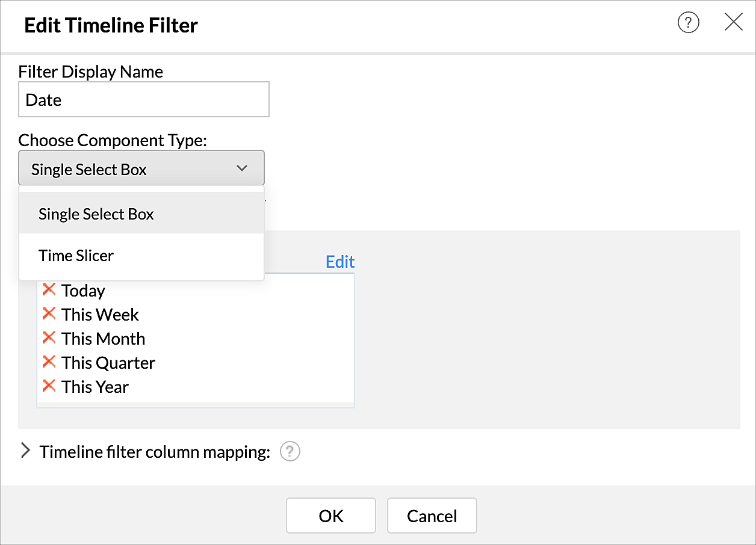Click the Filter Display Name field

144,100
